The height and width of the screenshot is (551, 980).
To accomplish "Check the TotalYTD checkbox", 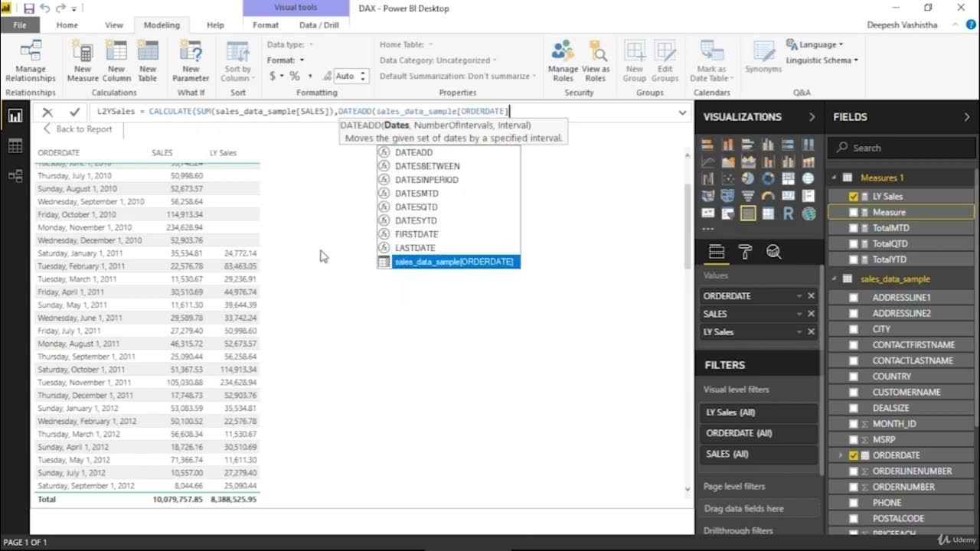I will pos(854,259).
